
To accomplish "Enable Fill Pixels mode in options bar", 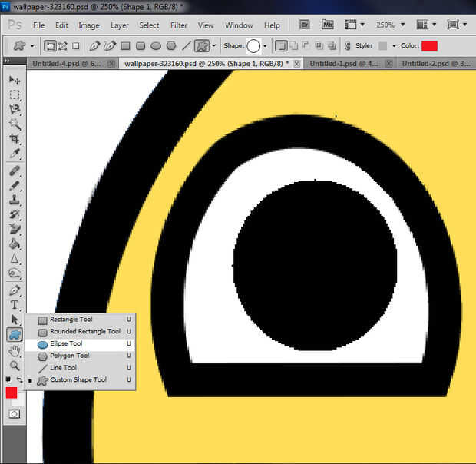I will 75,46.
